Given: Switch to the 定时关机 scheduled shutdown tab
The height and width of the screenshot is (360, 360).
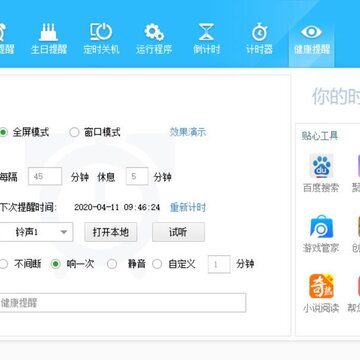Looking at the screenshot, I should click(x=101, y=39).
